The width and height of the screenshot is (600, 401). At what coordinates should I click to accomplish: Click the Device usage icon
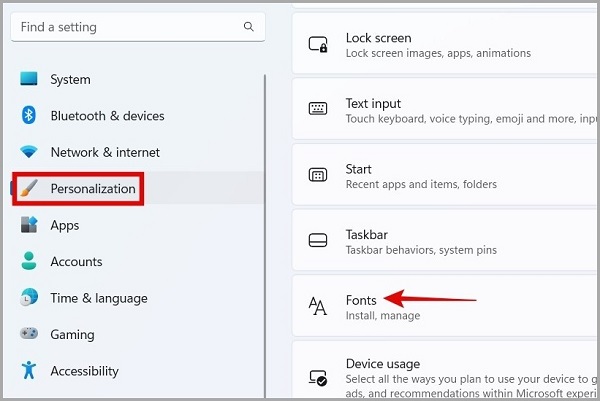click(x=318, y=378)
